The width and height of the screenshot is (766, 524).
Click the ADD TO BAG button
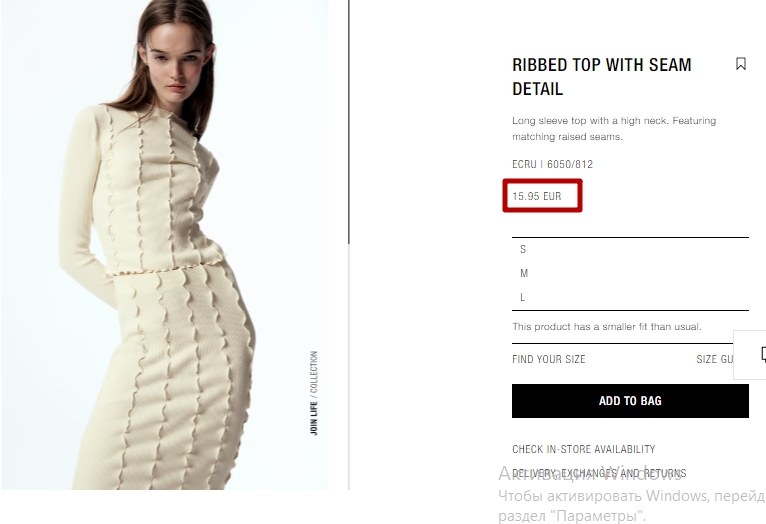(630, 401)
